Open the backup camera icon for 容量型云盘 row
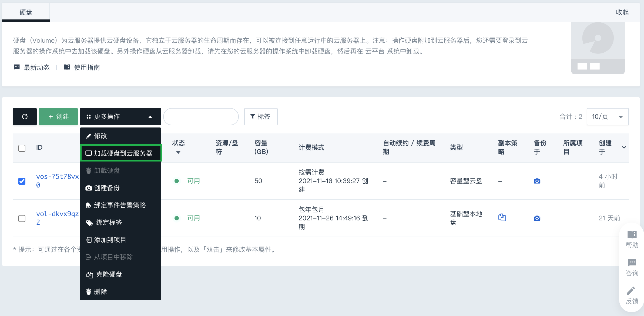This screenshot has width=644, height=316. coord(537,181)
